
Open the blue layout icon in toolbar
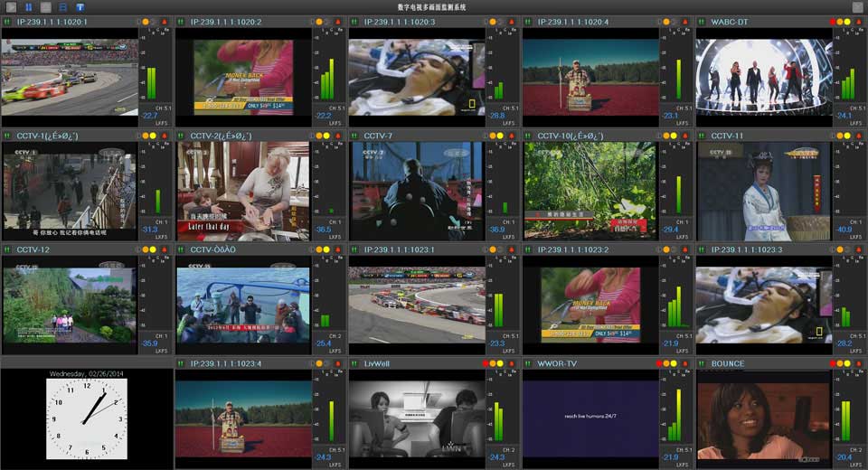coord(62,7)
